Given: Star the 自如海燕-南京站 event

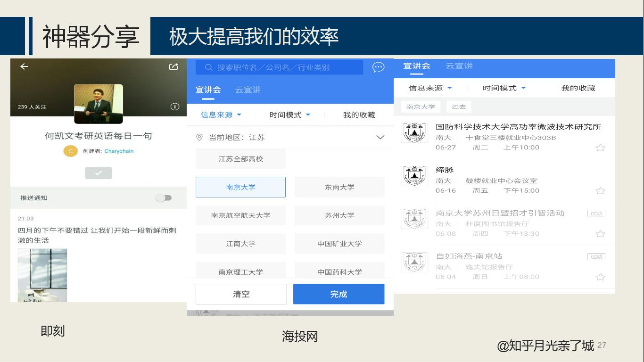Looking at the screenshot, I should 600,277.
